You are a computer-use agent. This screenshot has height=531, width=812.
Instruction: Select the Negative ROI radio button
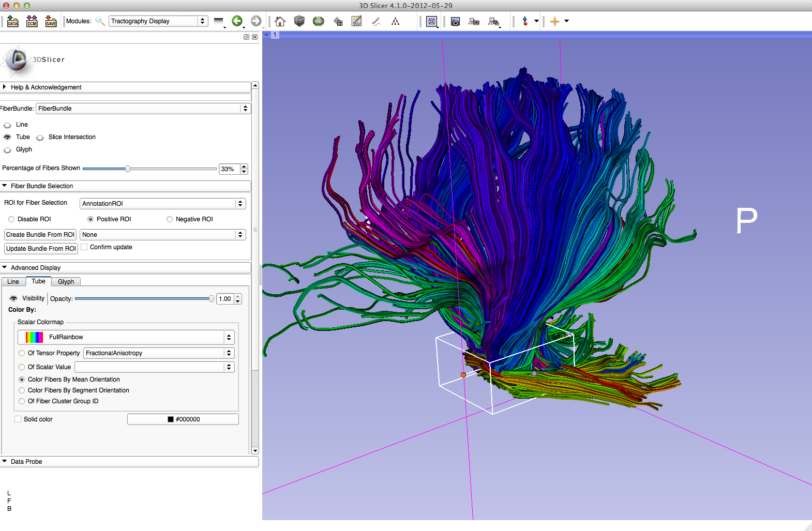170,219
